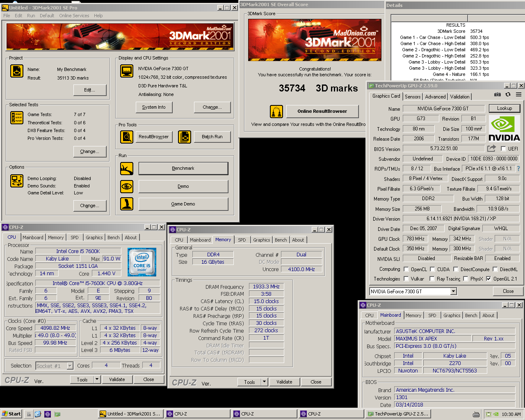
Task: Click the DRAM Frequency value 1933.3 MHz
Action: (266, 287)
